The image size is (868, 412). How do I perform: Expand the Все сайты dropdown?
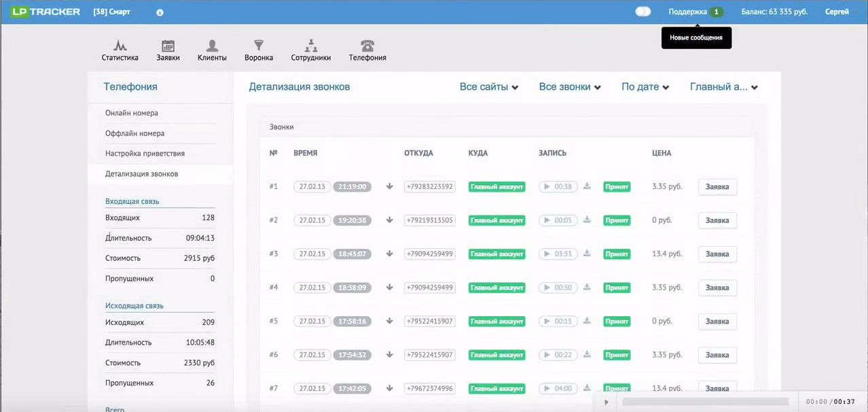click(x=489, y=87)
